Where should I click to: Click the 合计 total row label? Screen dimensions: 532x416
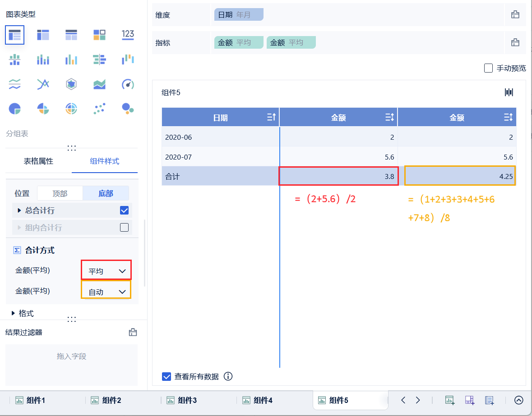tap(172, 177)
